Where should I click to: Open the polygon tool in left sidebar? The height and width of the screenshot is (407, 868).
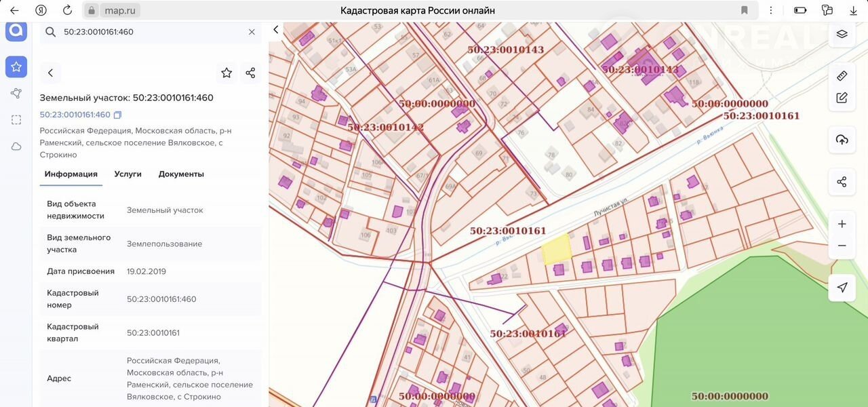16,94
